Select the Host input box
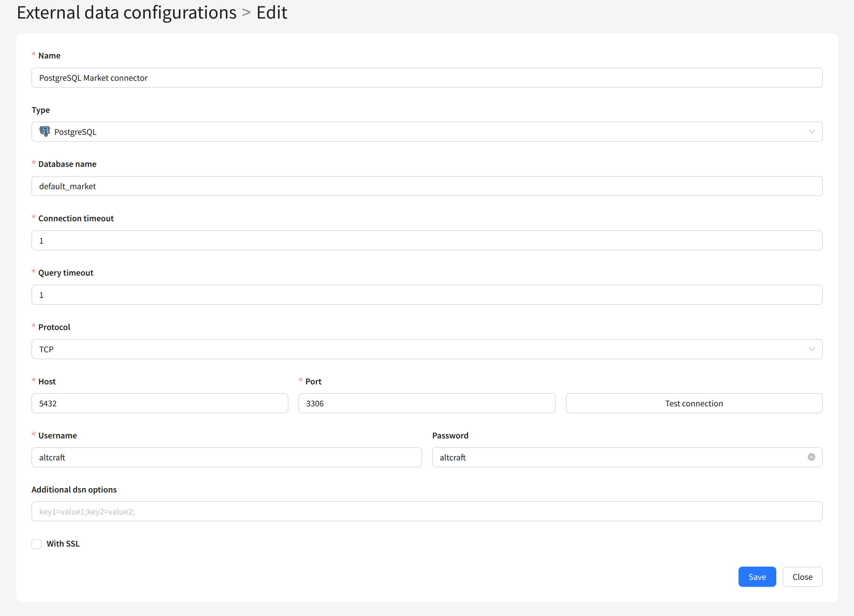 pyautogui.click(x=160, y=404)
